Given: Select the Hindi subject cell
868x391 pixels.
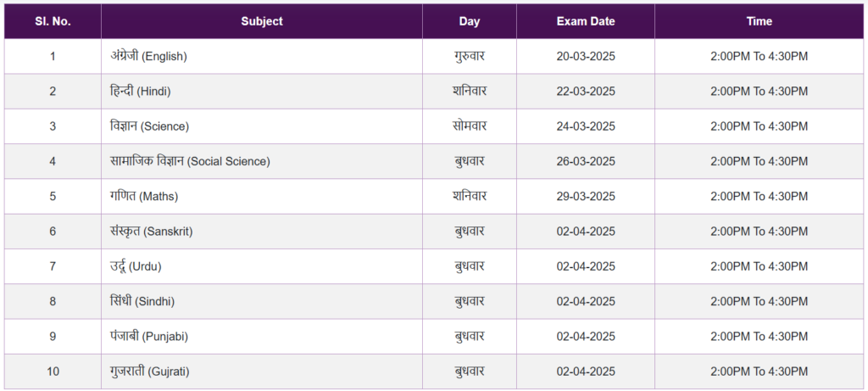Looking at the screenshot, I should tap(262, 92).
